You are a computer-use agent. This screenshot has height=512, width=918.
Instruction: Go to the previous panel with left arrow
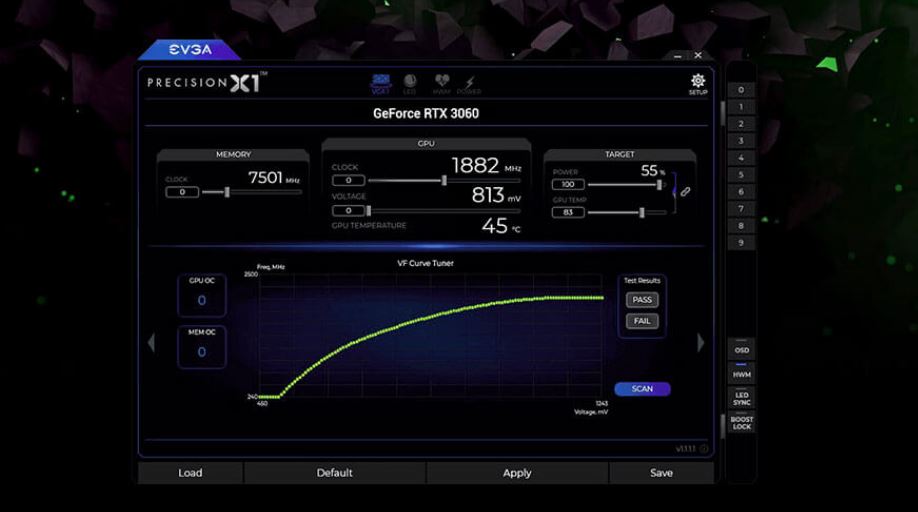point(152,343)
